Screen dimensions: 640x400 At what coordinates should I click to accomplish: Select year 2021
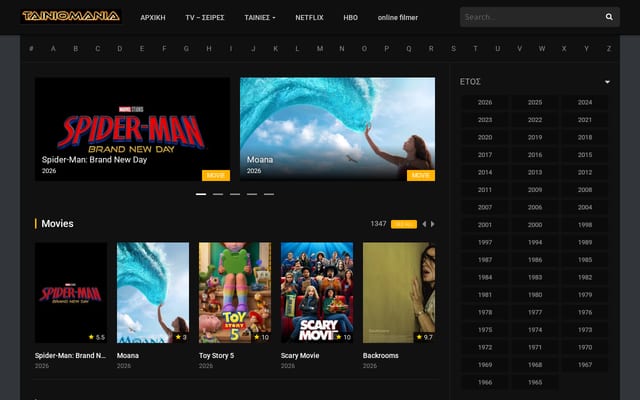585,120
